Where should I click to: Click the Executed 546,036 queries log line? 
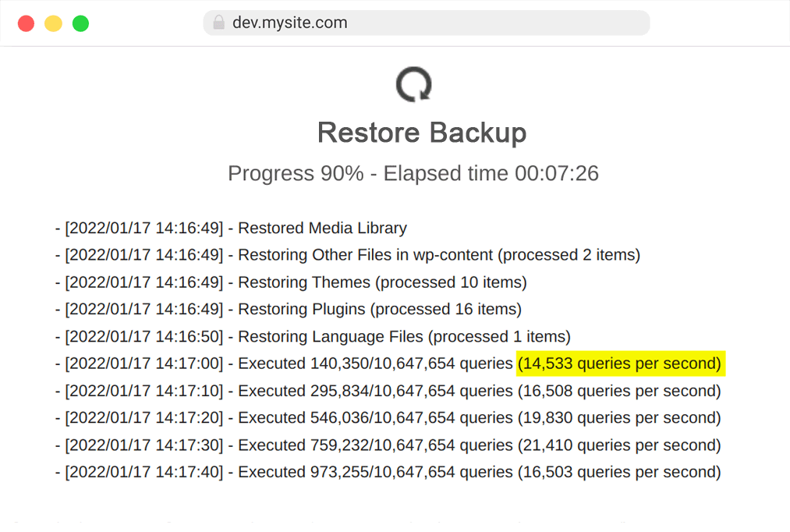[x=388, y=417]
